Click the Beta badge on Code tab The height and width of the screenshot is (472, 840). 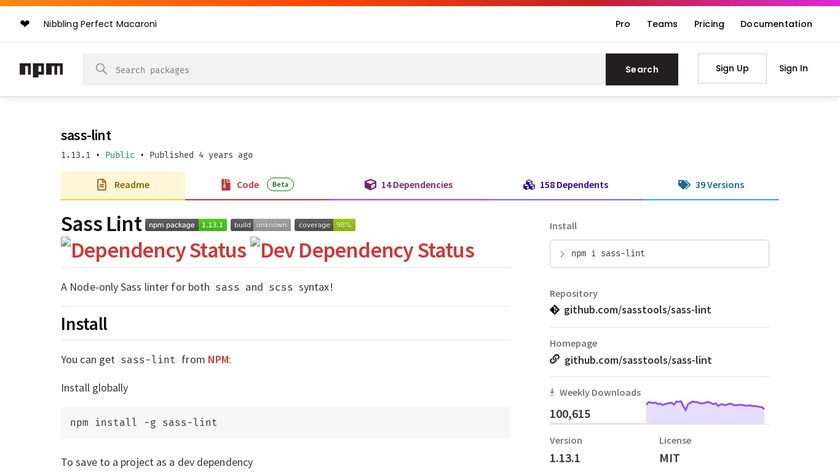[280, 184]
